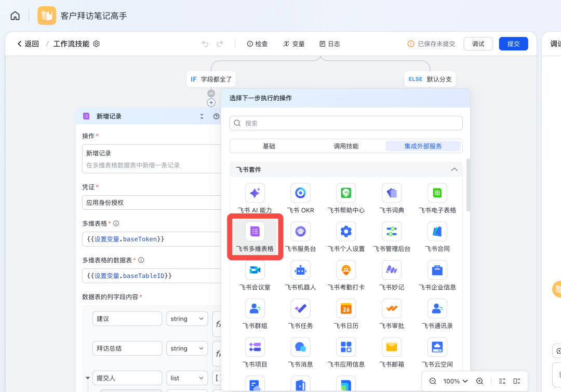
Task: Go to the home icon
Action: coord(15,16)
